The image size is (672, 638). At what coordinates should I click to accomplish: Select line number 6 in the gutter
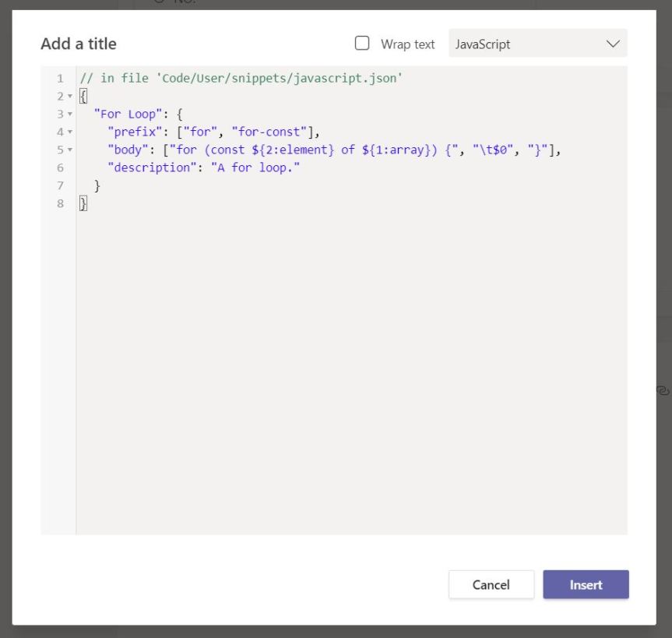(60, 167)
